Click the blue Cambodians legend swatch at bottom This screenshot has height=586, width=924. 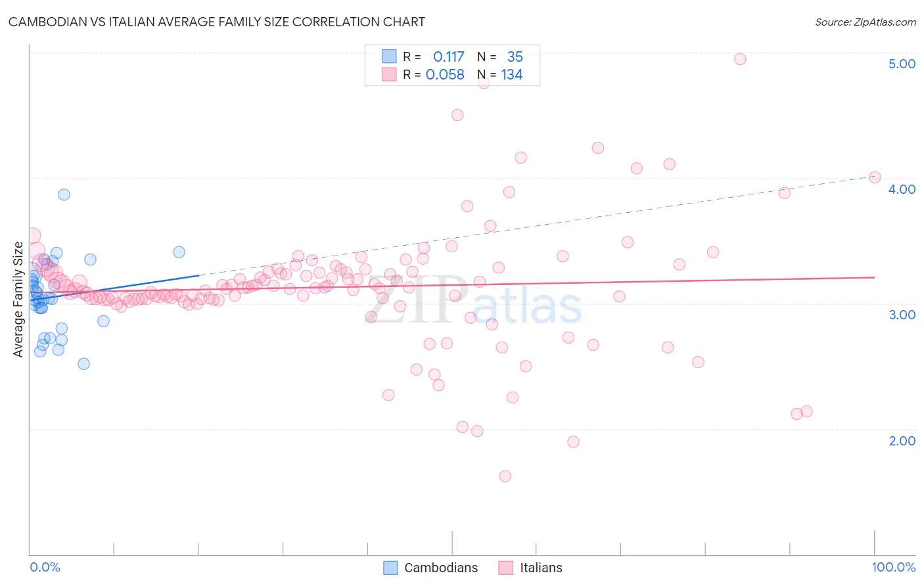click(390, 568)
